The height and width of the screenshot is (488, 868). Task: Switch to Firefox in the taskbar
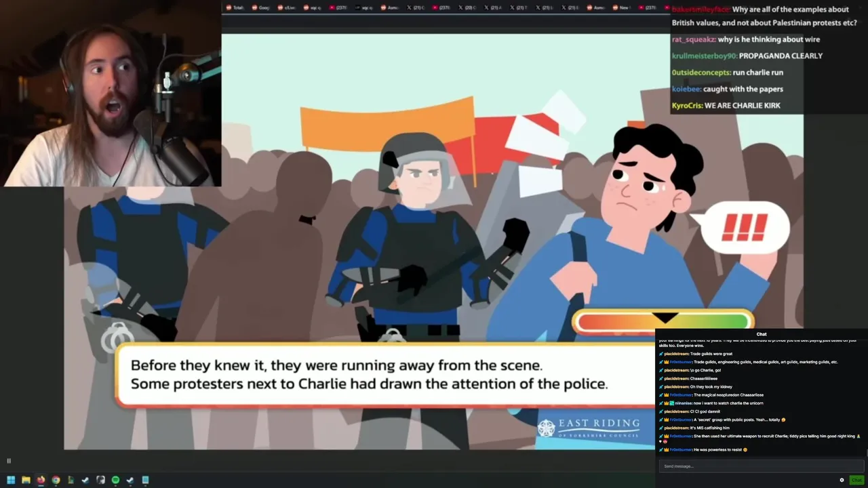click(x=41, y=480)
